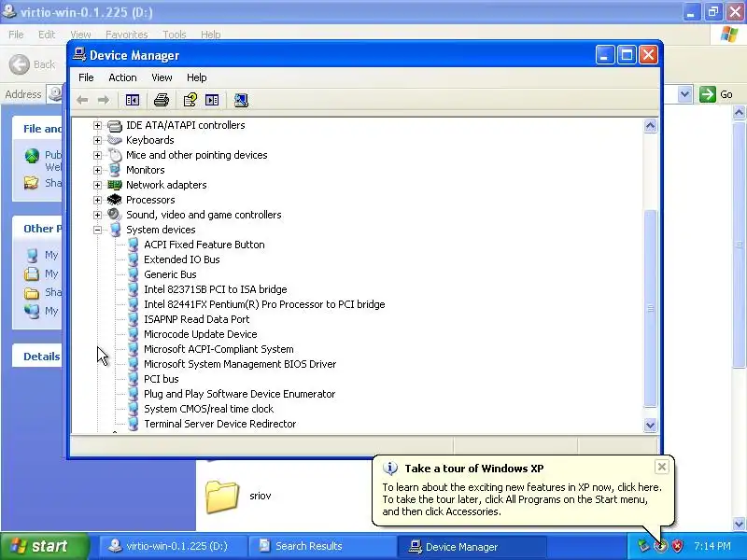Click Device Manager scrollbar up arrow
Image resolution: width=747 pixels, height=560 pixels.
coord(650,126)
